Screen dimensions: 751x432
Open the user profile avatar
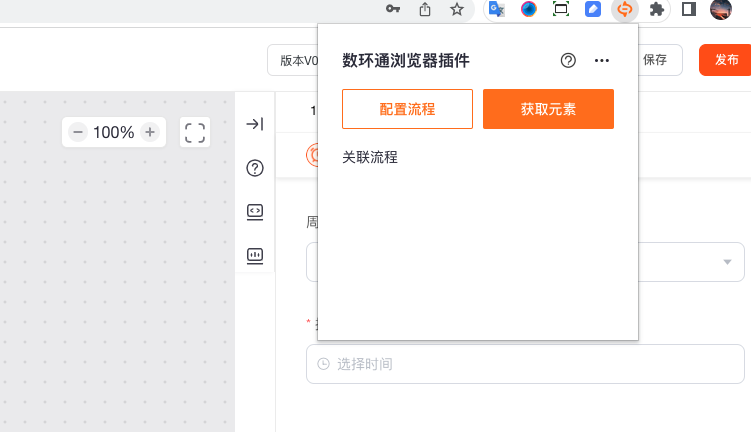pos(721,9)
